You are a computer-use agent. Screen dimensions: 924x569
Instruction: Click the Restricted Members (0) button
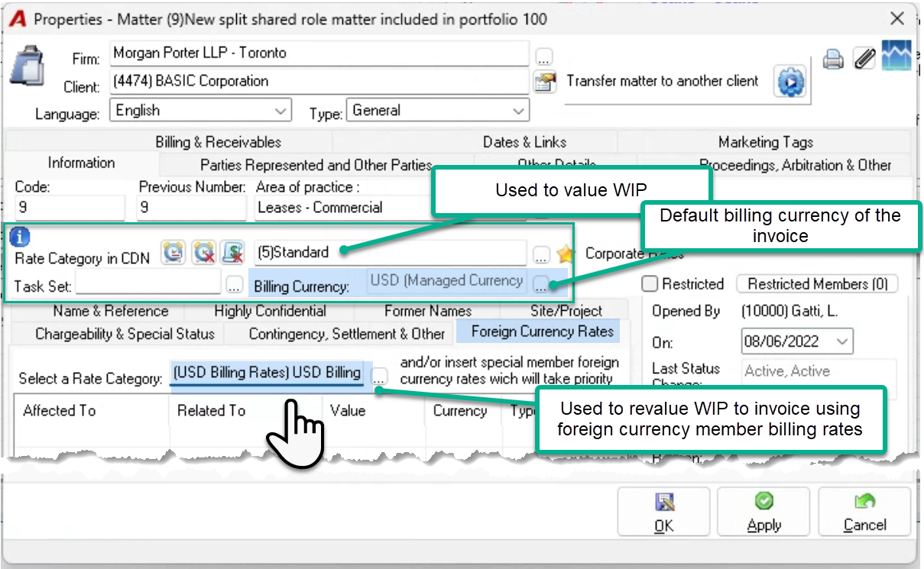coord(818,284)
